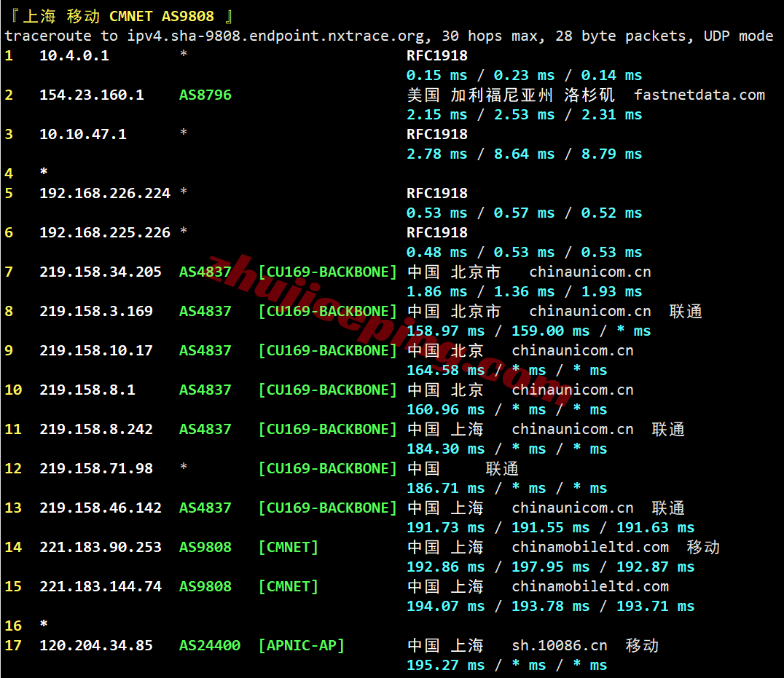The image size is (784, 678).
Task: Click the 0.48 ms latency value
Action: click(x=437, y=252)
